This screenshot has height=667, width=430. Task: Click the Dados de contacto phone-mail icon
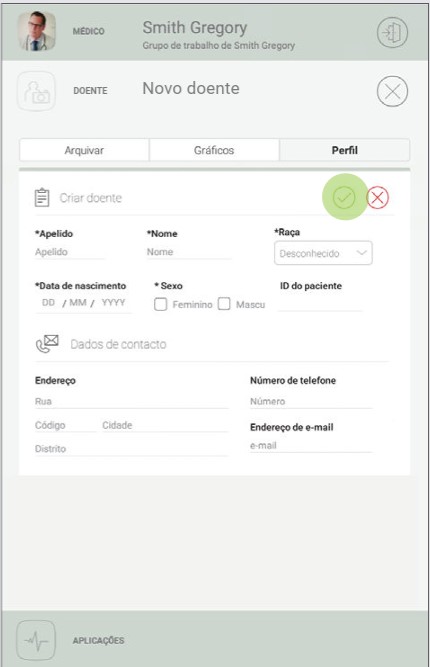(47, 344)
